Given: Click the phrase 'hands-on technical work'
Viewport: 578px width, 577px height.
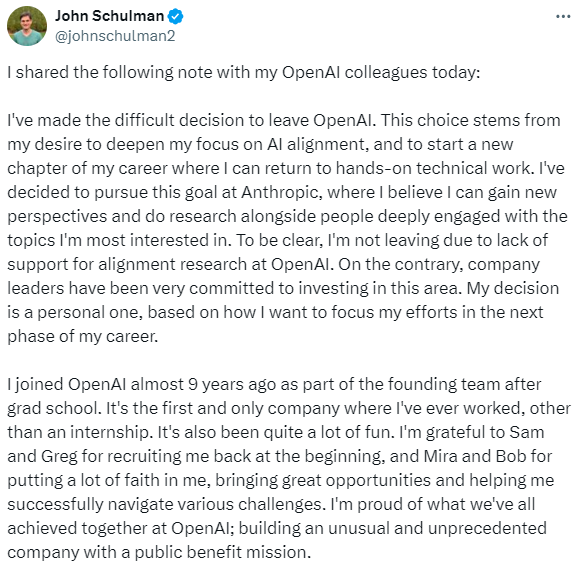Looking at the screenshot, I should click(434, 168).
